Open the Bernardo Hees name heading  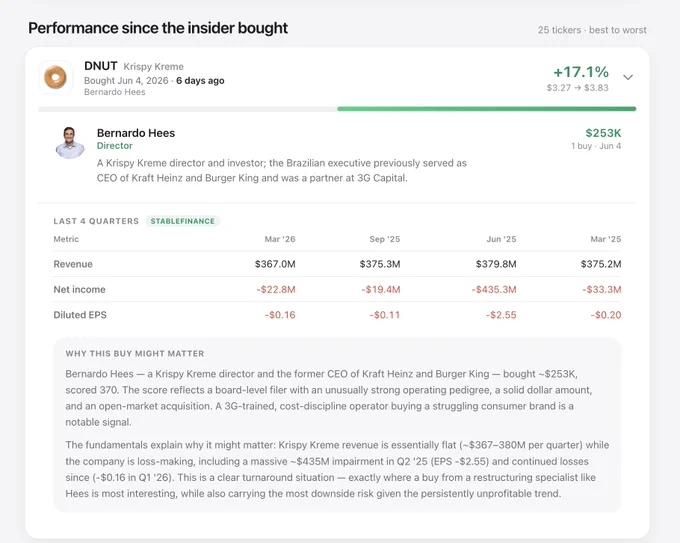coord(136,133)
